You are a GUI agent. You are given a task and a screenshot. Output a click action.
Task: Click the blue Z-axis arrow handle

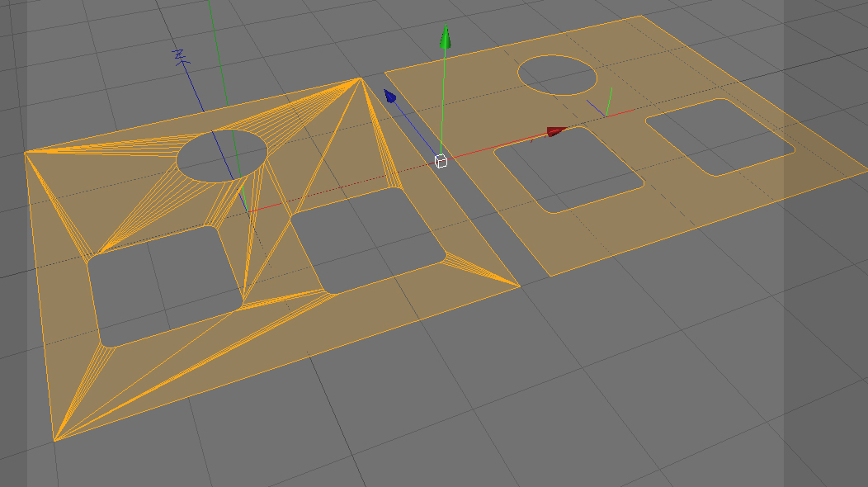(x=389, y=97)
